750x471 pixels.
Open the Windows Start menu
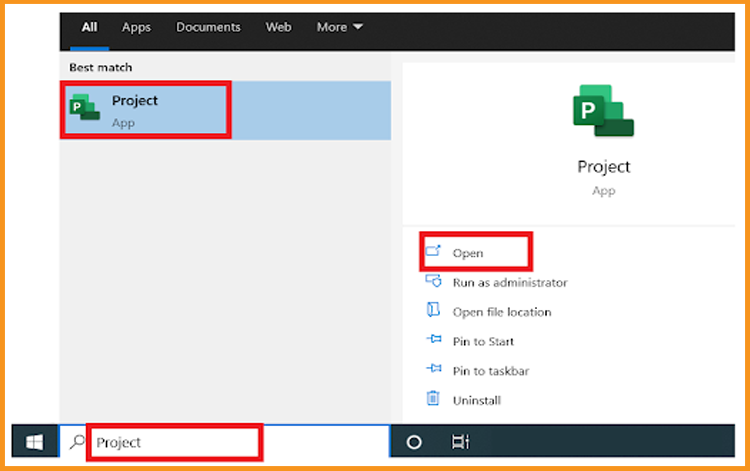34,441
